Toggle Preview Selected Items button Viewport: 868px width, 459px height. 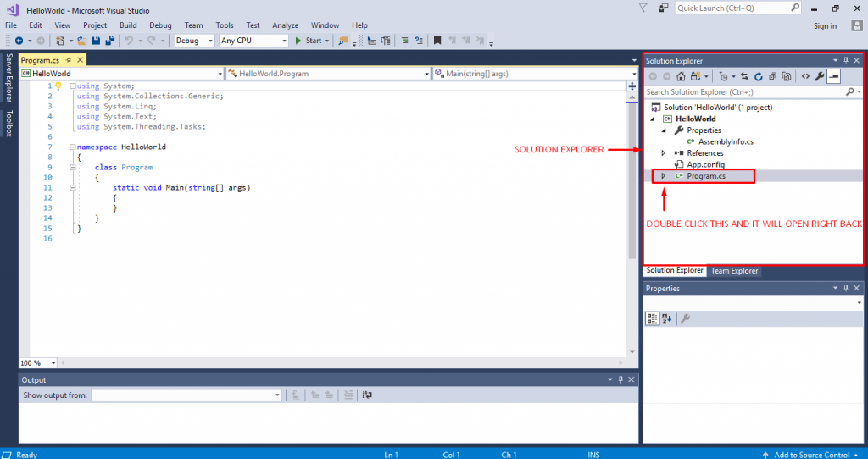tap(834, 76)
